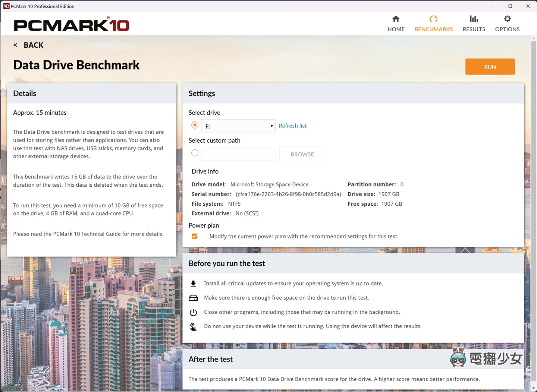
Task: Switch to the RESULTS tab
Action: [474, 24]
